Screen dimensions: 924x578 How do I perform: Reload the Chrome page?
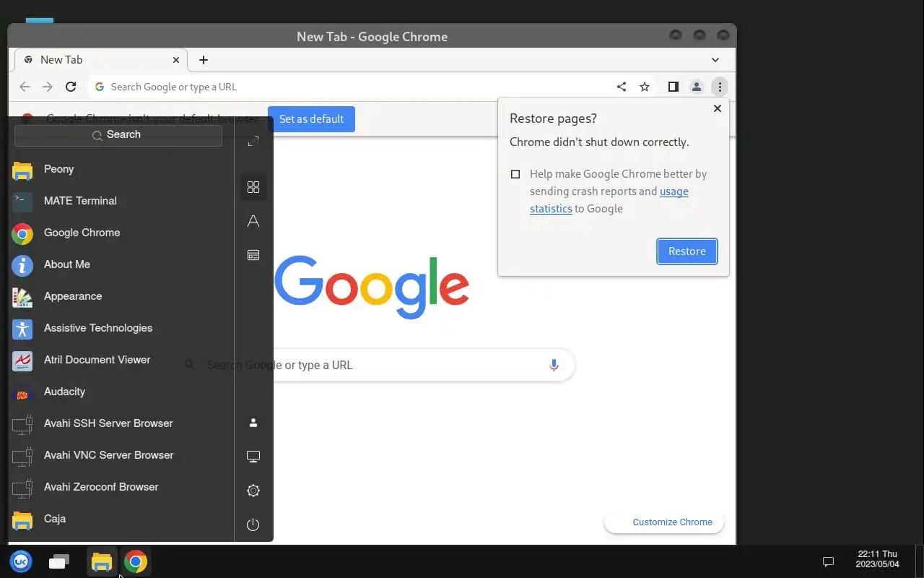[71, 87]
